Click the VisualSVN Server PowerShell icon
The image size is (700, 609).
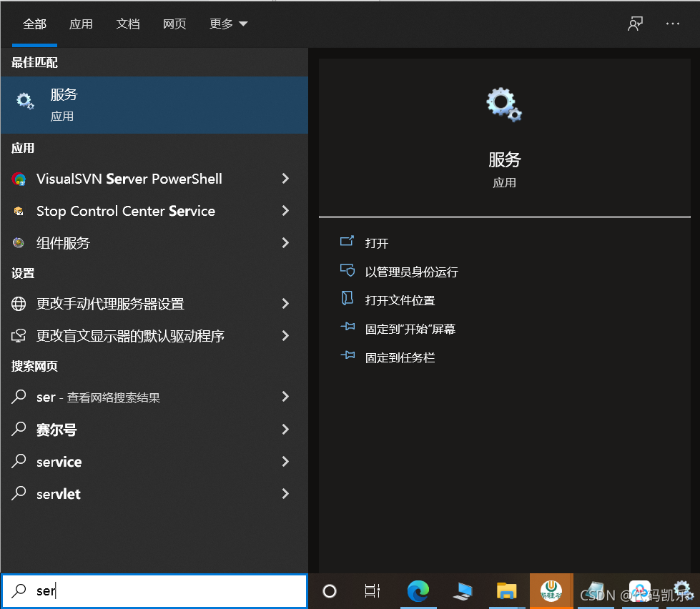pyautogui.click(x=19, y=179)
